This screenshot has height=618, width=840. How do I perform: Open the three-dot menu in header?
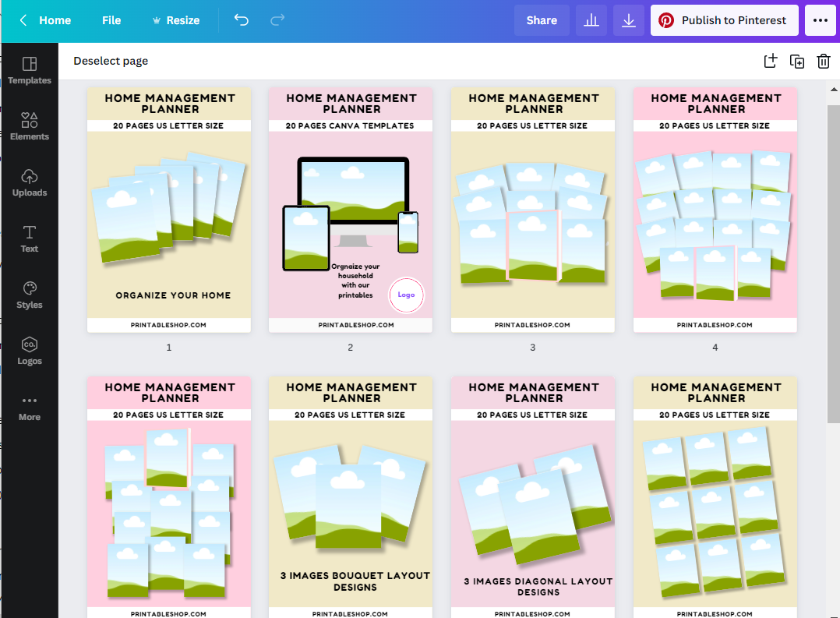821,20
